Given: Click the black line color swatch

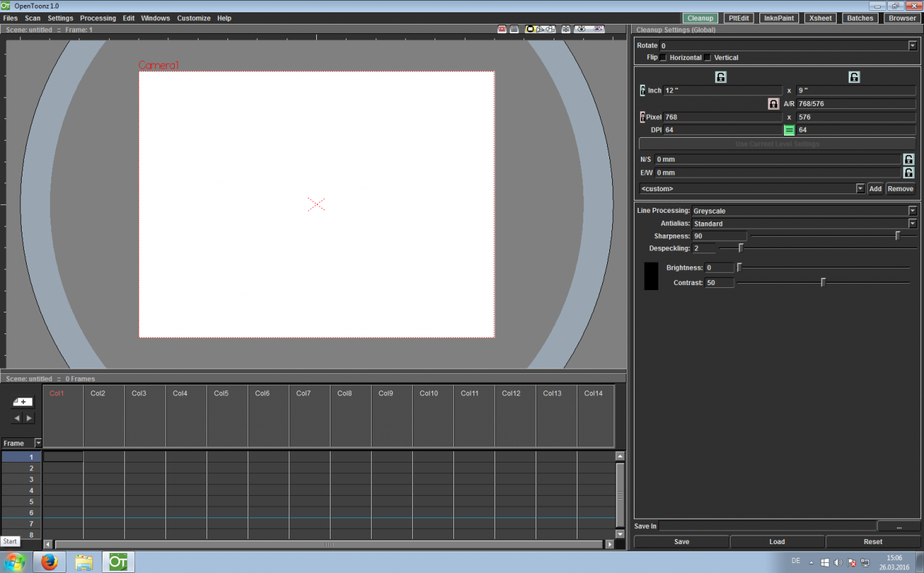Looking at the screenshot, I should tap(651, 276).
